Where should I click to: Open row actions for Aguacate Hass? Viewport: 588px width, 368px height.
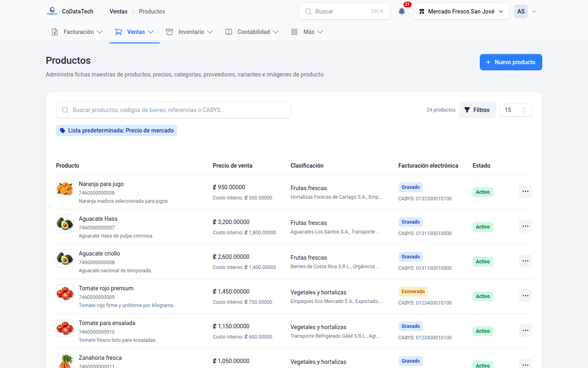tap(526, 226)
